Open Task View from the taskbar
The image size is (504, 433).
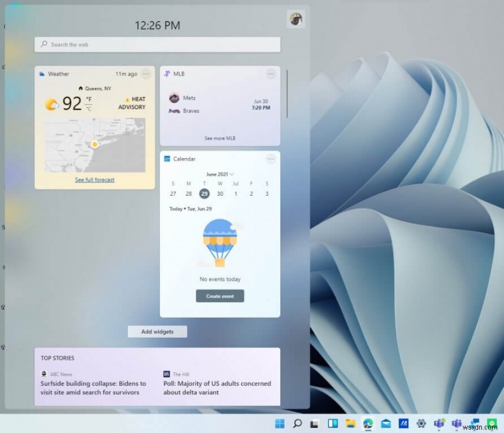(313, 424)
